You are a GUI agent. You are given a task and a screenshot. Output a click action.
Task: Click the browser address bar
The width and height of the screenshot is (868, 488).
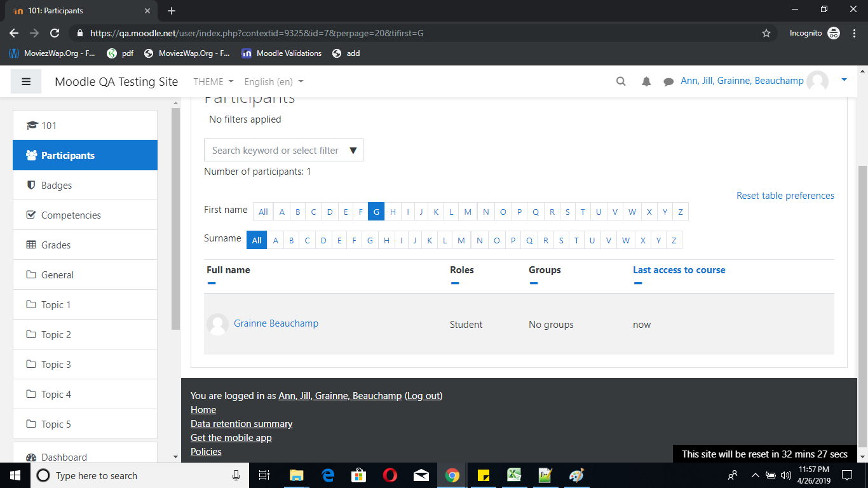tap(419, 33)
